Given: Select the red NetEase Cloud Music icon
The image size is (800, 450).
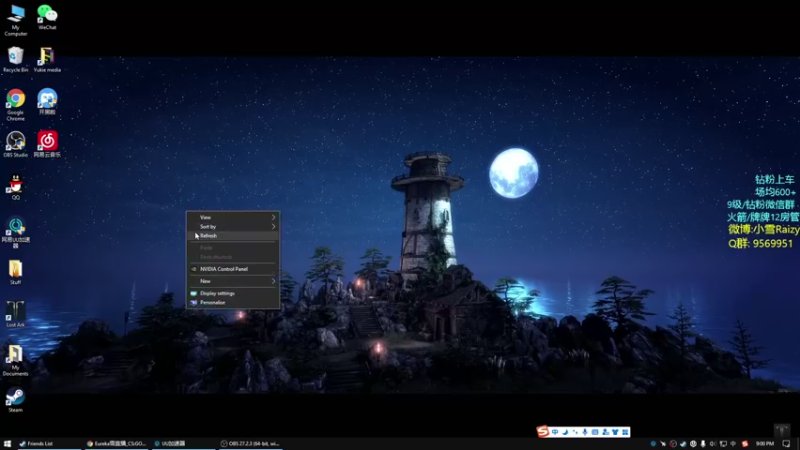Looking at the screenshot, I should (47, 144).
